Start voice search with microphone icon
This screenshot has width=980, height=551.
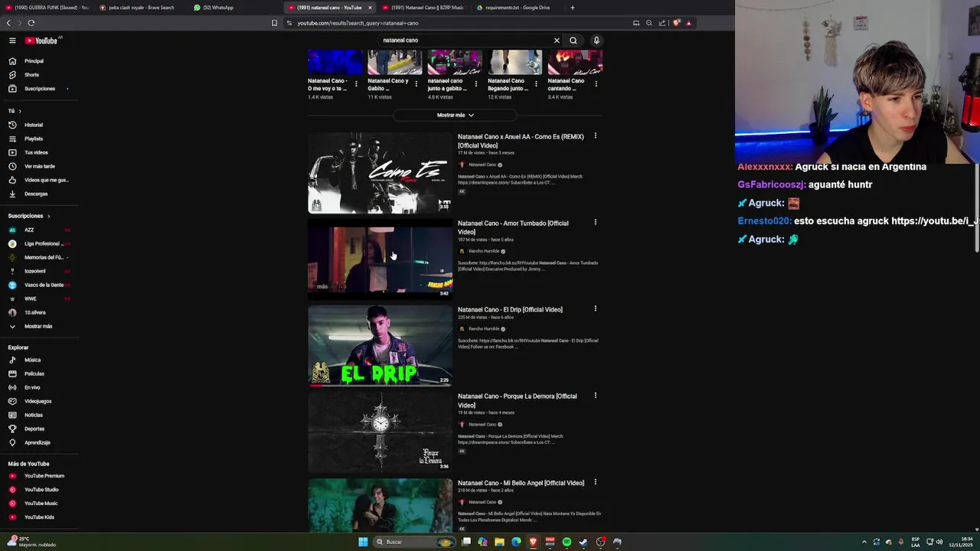pyautogui.click(x=596, y=41)
